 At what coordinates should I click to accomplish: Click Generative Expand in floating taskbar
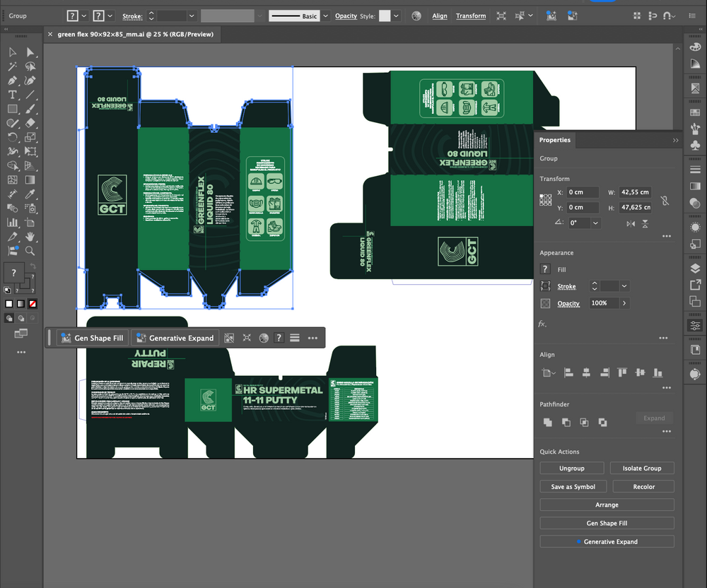point(176,338)
